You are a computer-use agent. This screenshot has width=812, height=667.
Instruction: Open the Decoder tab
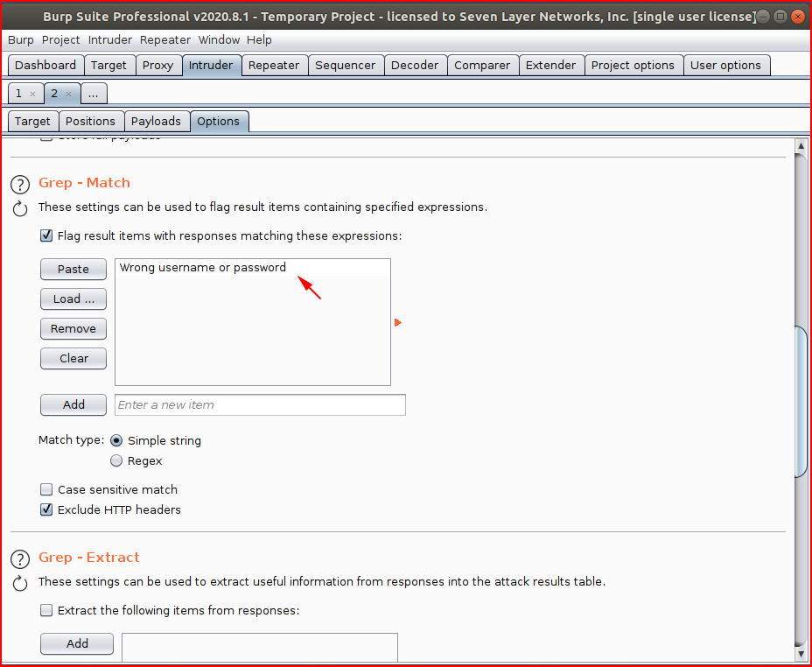(415, 66)
